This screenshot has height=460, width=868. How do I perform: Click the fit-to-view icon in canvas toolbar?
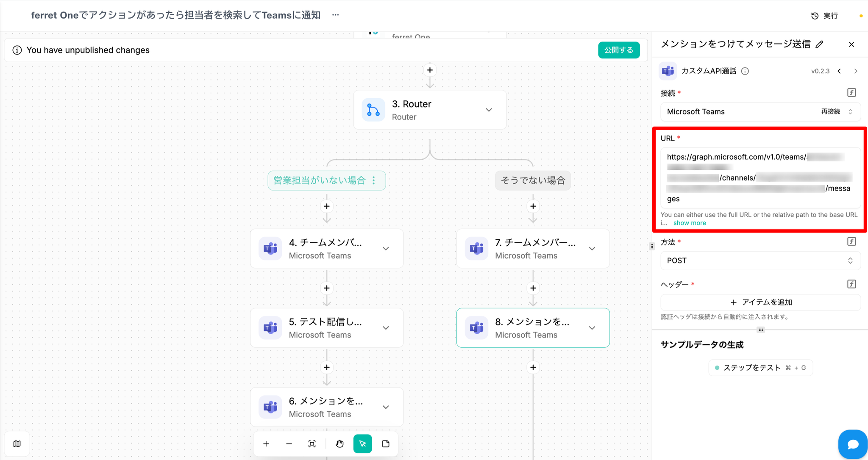(312, 444)
